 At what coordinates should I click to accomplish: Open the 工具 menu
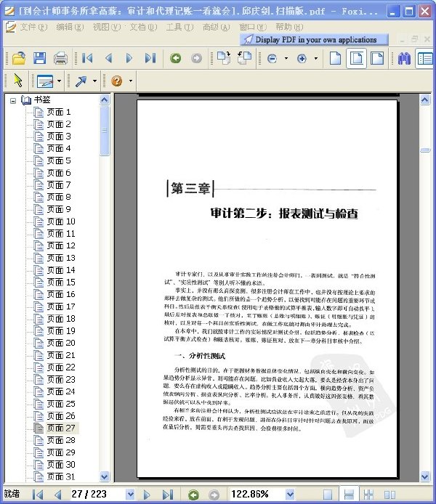tap(179, 27)
